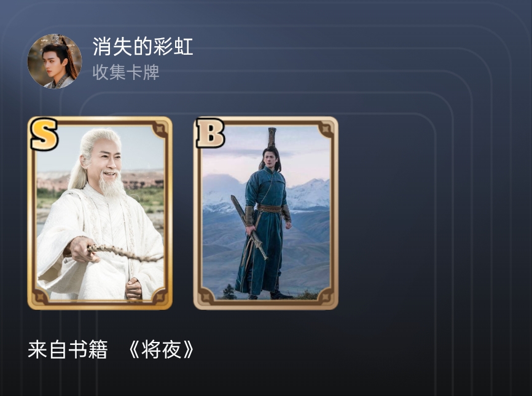Viewport: 532px width, 396px height.
Task: Tap the username 消失的彩虹
Action: tap(143, 47)
